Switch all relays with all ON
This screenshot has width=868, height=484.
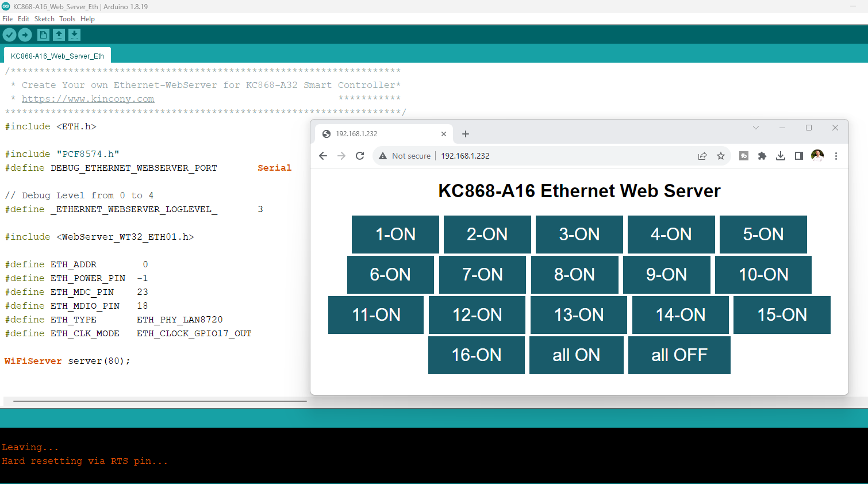click(576, 355)
